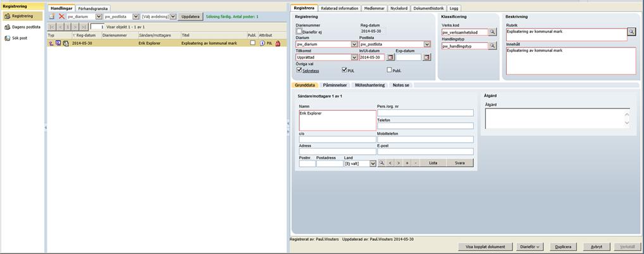
Task: Open Dagens postlista in the sidebar
Action: coord(22,27)
